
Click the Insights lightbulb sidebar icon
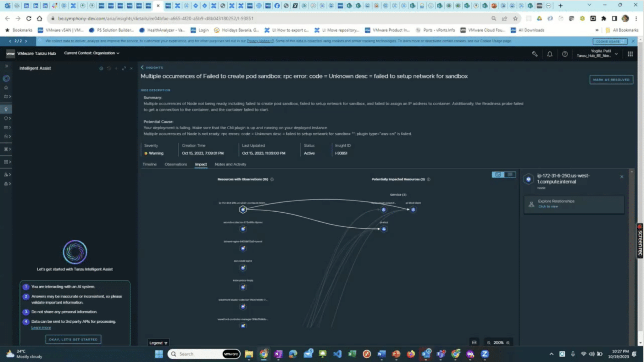tap(6, 109)
